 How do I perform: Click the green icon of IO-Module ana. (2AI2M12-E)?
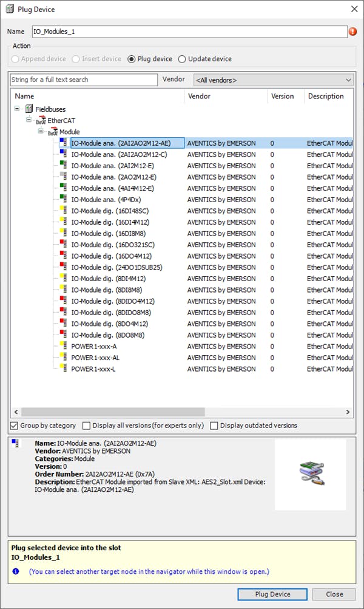coord(63,165)
